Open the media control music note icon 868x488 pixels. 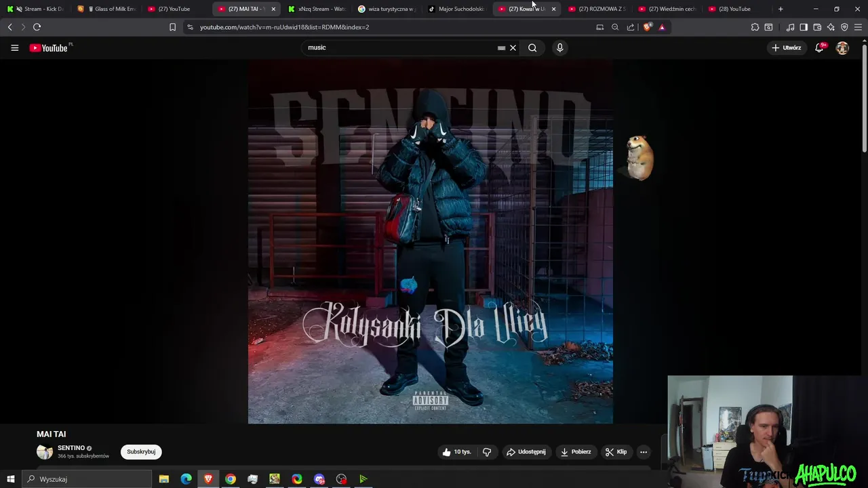click(x=790, y=27)
